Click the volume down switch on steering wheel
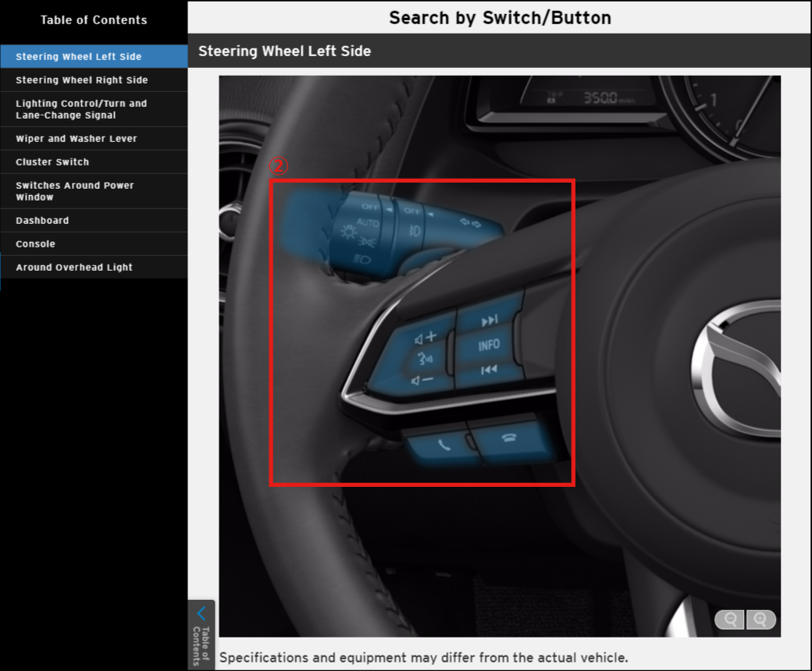The width and height of the screenshot is (812, 671). pyautogui.click(x=424, y=380)
